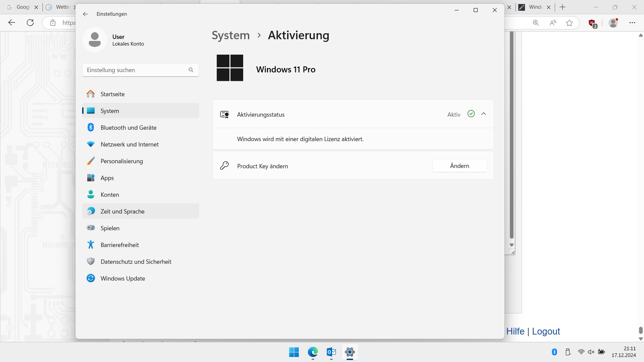This screenshot has height=362, width=644.
Task: Click the user avatar in Settings
Action: pos(95,40)
